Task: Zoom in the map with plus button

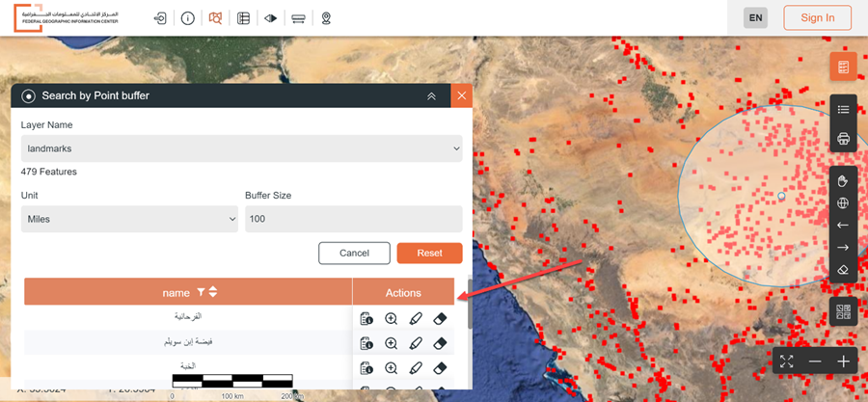Action: 843,362
